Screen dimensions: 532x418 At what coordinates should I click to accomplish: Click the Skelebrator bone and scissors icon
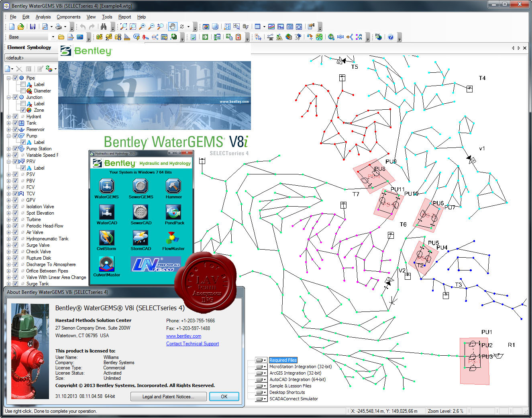tap(298, 37)
